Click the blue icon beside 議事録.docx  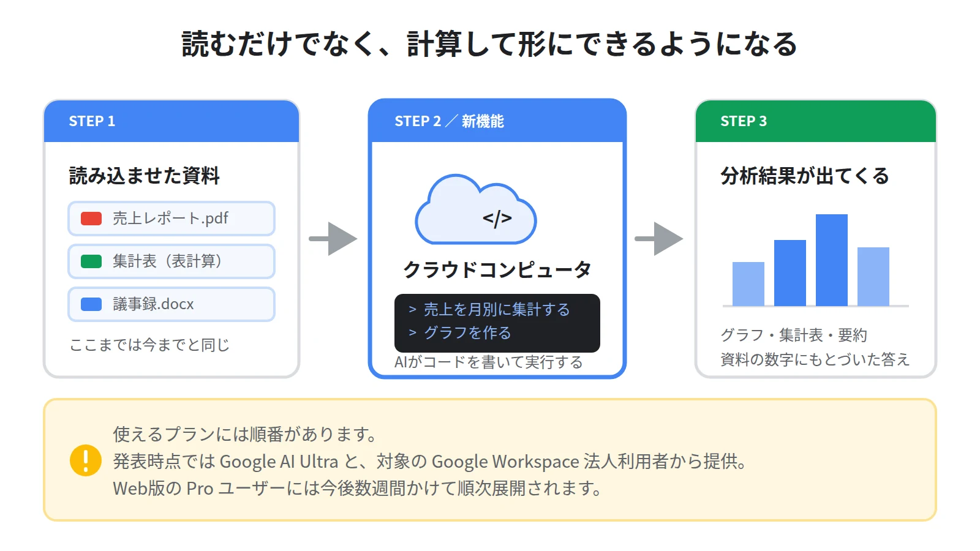[x=91, y=304]
